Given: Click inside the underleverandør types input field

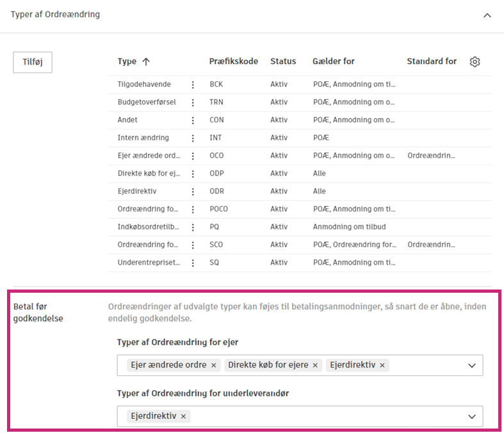Looking at the screenshot, I should coord(320,416).
